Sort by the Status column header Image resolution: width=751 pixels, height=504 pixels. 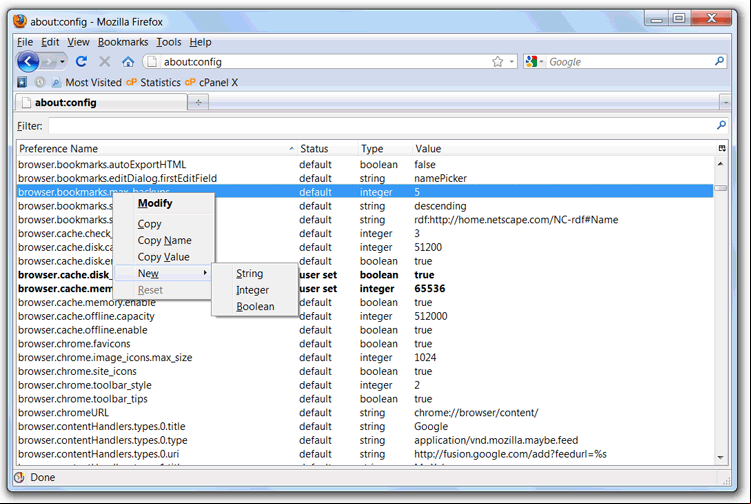tap(328, 149)
